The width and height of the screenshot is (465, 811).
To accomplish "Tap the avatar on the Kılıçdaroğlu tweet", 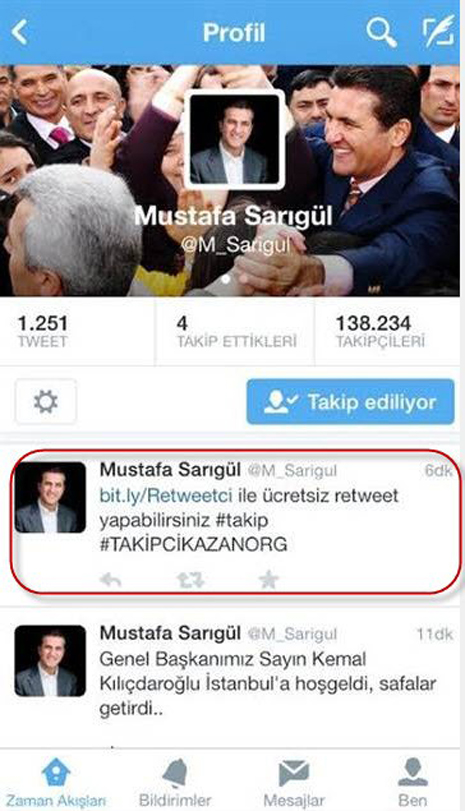I will (x=50, y=661).
